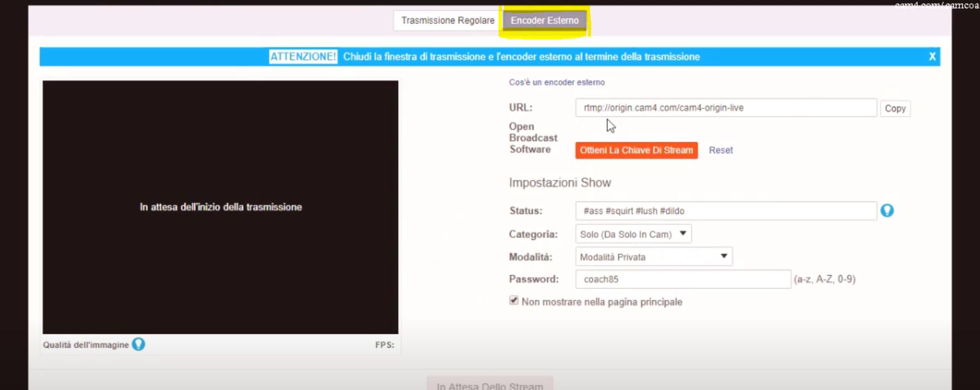
Task: Close the blue ATTENZIONE warning banner
Action: 932,57
